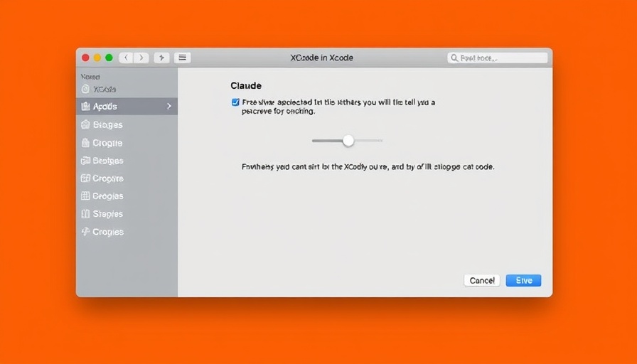Select the Crogite sidebar item
The width and height of the screenshot is (637, 364).
pyautogui.click(x=127, y=143)
